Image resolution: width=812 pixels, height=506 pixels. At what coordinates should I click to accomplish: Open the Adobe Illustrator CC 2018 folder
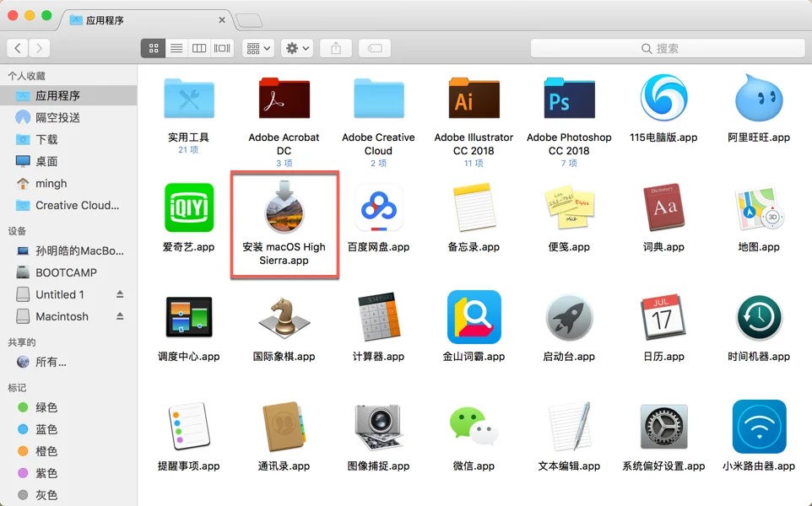click(474, 99)
